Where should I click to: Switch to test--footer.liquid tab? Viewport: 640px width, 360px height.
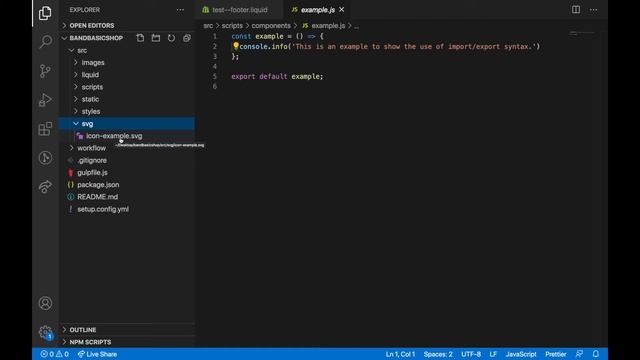(x=239, y=10)
